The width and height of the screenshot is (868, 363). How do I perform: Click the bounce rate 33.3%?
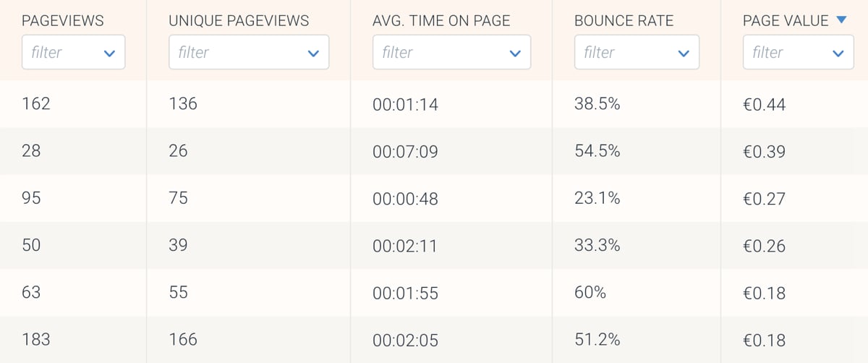[x=597, y=245]
